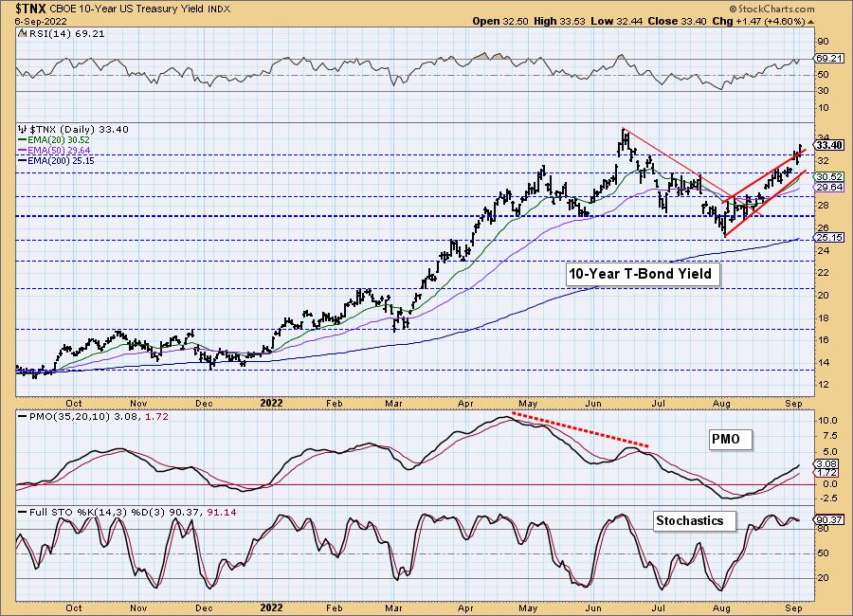This screenshot has height=616, width=853.
Task: Click the Sep label on bottom time axis
Action: 793,607
